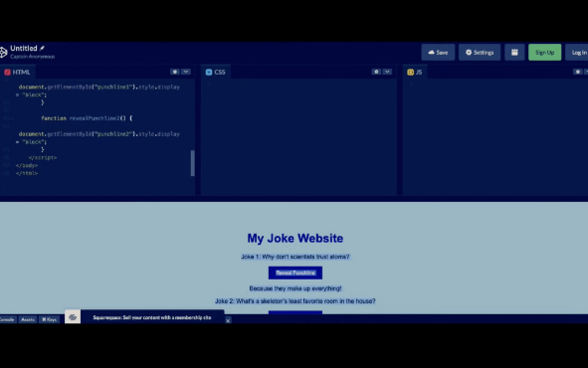Select the HTML editor tab
588x368 pixels.
(17, 72)
